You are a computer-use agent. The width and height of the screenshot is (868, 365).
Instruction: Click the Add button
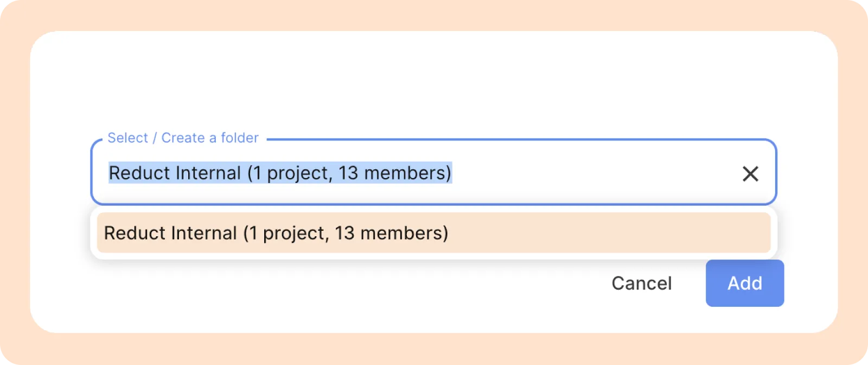pos(744,283)
